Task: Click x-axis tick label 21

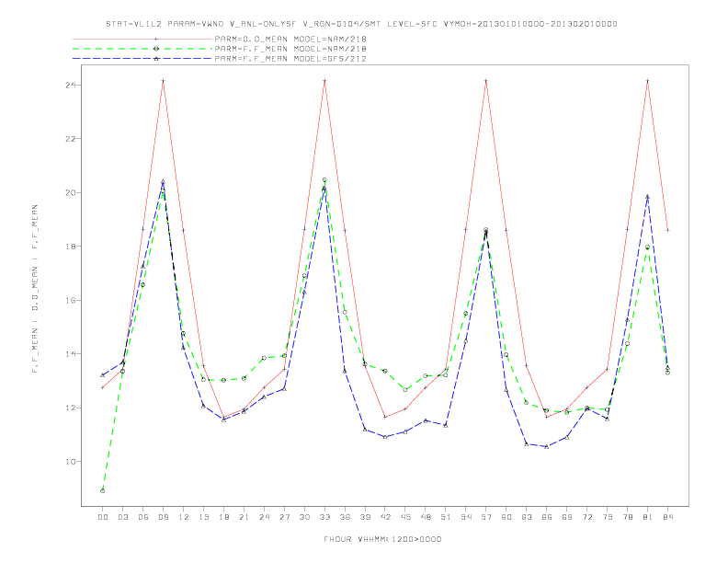Action: [244, 517]
